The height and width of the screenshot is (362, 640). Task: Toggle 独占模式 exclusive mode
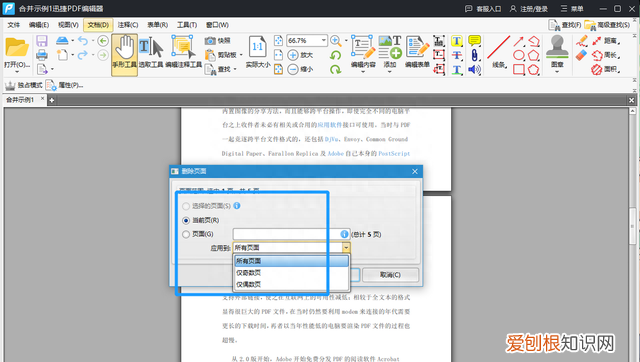tap(24, 85)
